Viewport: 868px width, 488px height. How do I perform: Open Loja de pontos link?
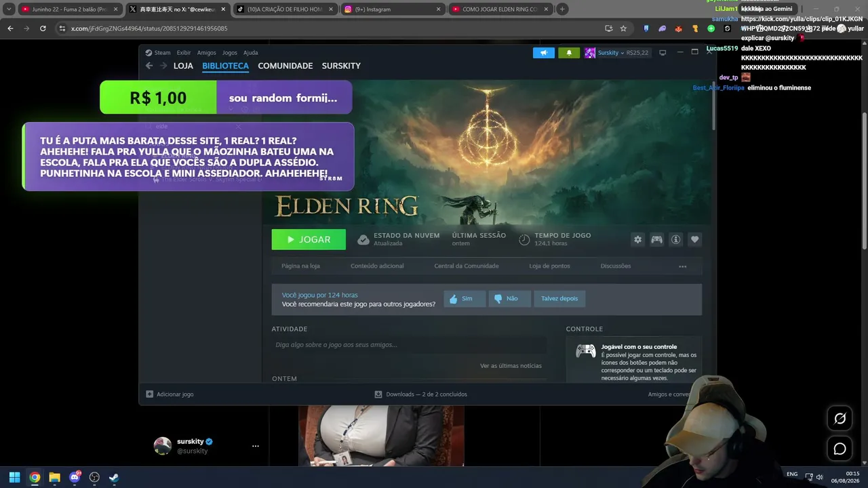[549, 266]
